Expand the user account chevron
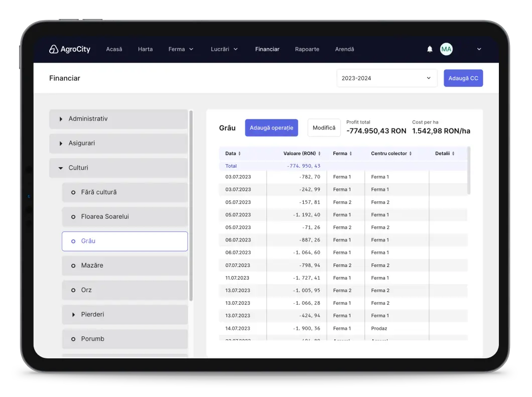Image resolution: width=532 pixels, height=397 pixels. [x=479, y=49]
